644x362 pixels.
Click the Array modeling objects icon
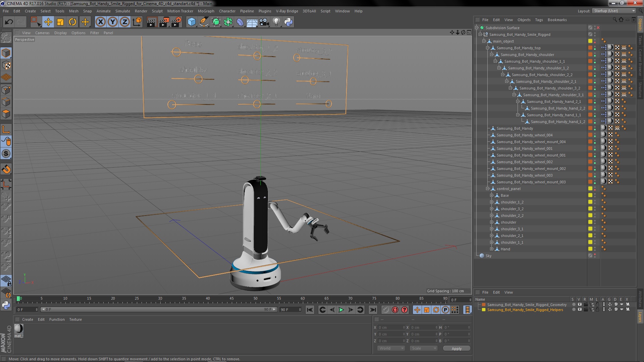[228, 22]
